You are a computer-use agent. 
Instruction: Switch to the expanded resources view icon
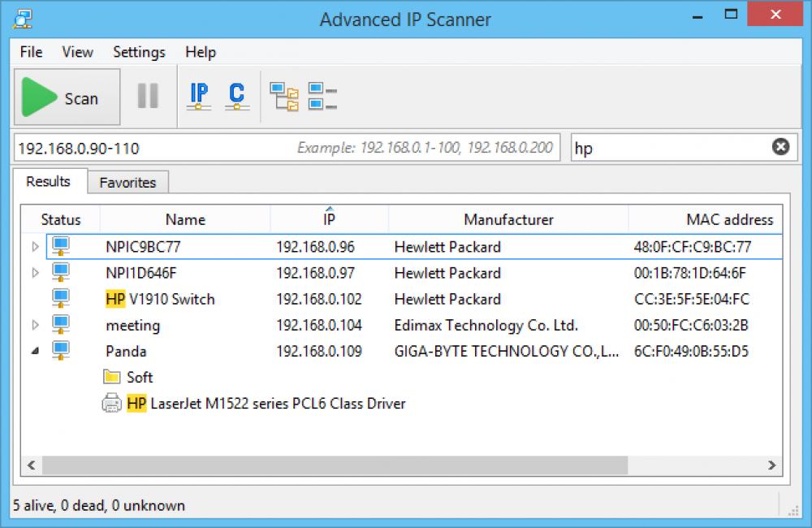pos(283,95)
